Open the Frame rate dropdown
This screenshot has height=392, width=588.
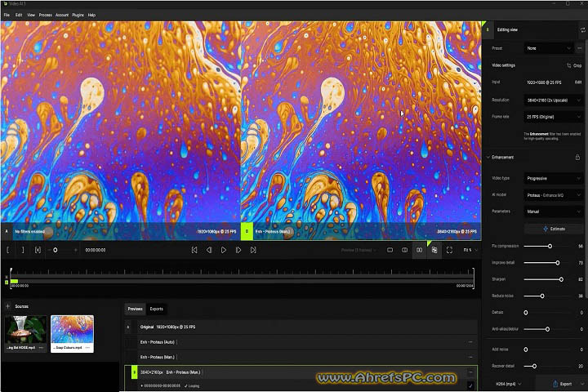pyautogui.click(x=553, y=117)
